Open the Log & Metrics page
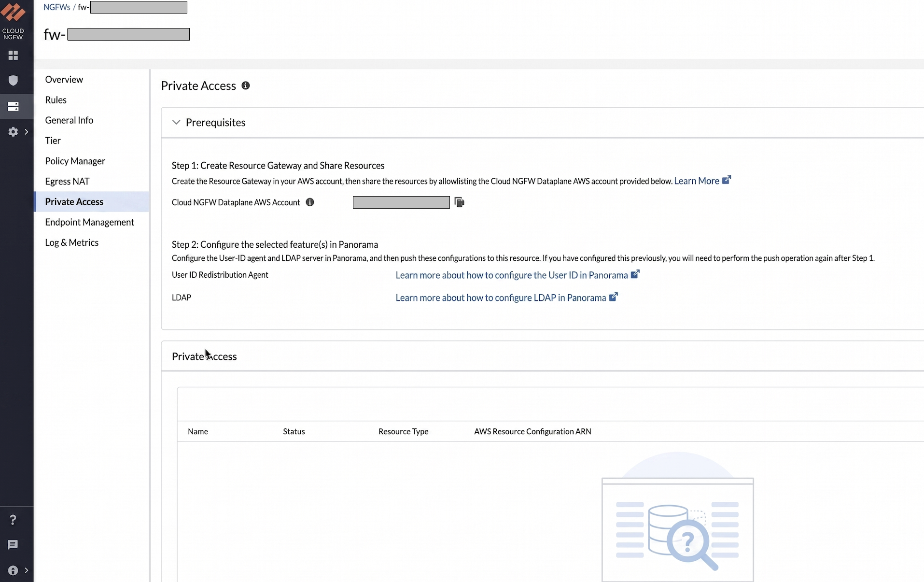 point(71,242)
